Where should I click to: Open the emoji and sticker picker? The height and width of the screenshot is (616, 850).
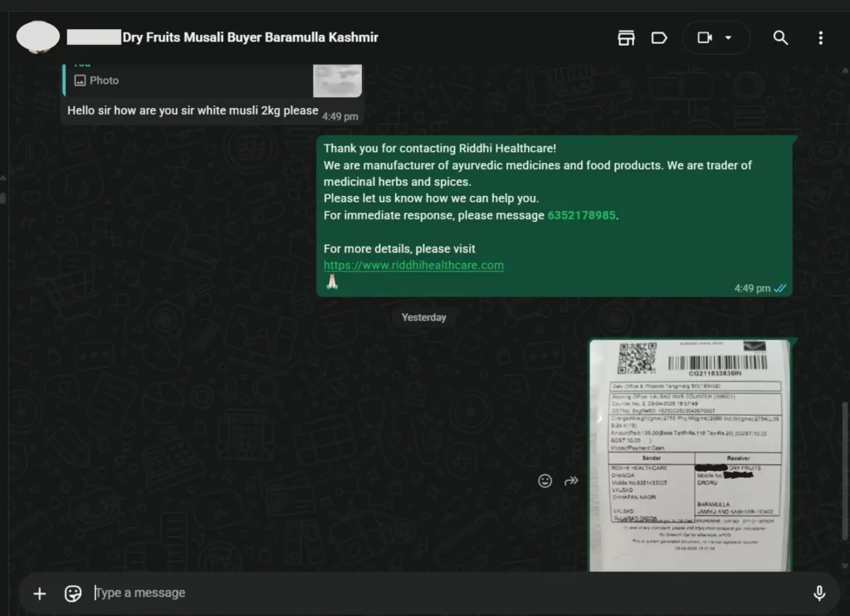(73, 593)
